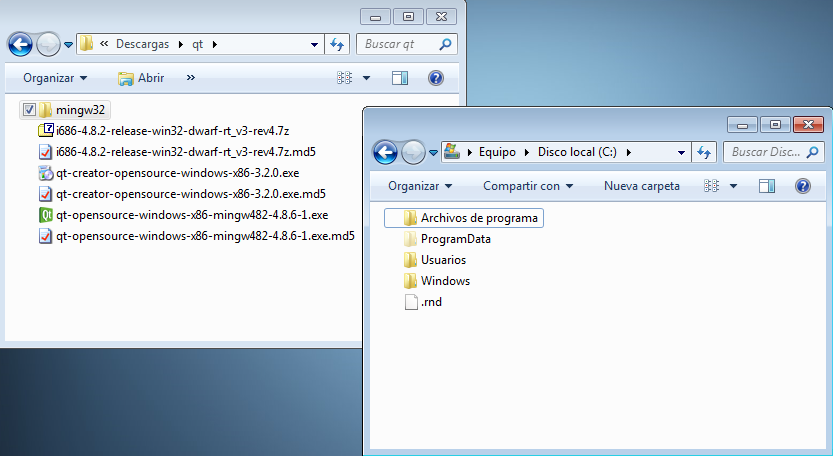Viewport: 833px width, 456px height.
Task: Select qt in the breadcrumb path
Action: (198, 44)
